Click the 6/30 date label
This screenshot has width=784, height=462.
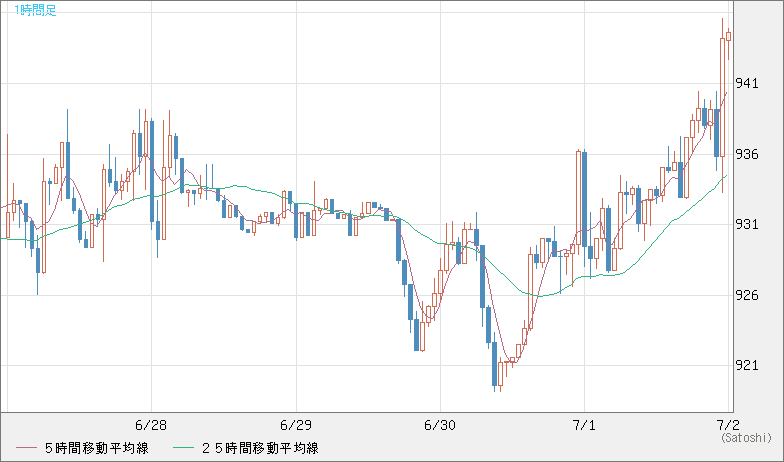[x=440, y=426]
